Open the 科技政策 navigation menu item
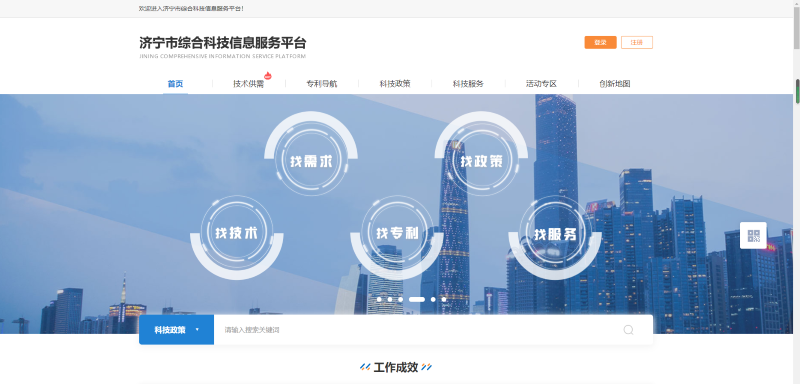Viewport: 800px width, 384px height. pyautogui.click(x=394, y=84)
